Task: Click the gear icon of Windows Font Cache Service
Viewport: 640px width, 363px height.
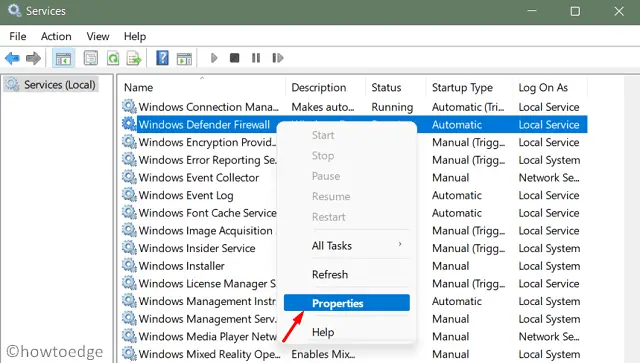Action: tap(129, 212)
